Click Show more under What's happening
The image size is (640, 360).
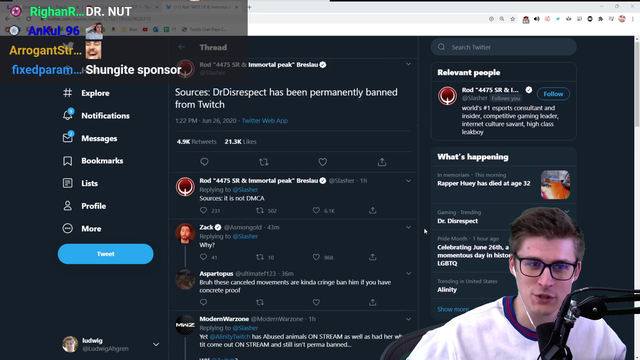pos(453,309)
